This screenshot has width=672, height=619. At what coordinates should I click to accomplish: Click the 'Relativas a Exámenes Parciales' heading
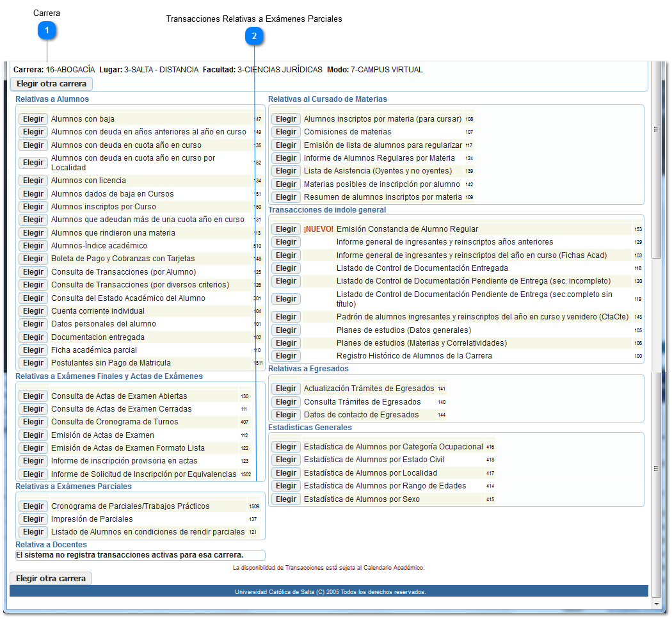point(74,486)
